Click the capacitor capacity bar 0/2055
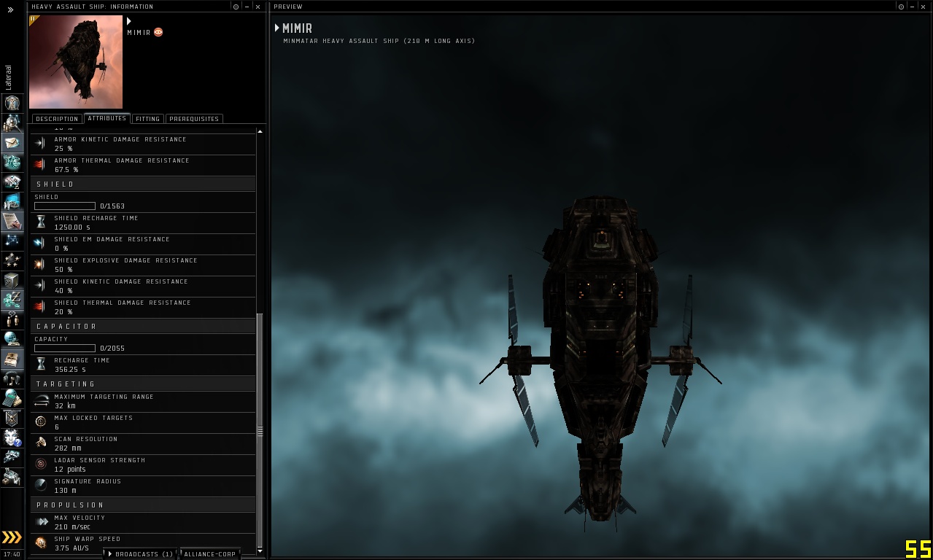Image resolution: width=933 pixels, height=560 pixels. click(65, 349)
